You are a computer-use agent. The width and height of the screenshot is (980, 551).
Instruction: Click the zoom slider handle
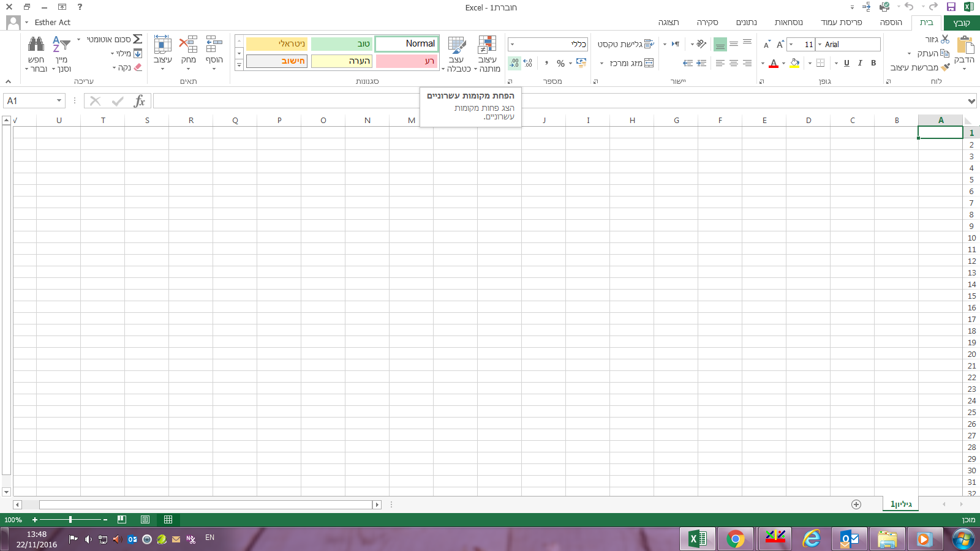coord(70,520)
